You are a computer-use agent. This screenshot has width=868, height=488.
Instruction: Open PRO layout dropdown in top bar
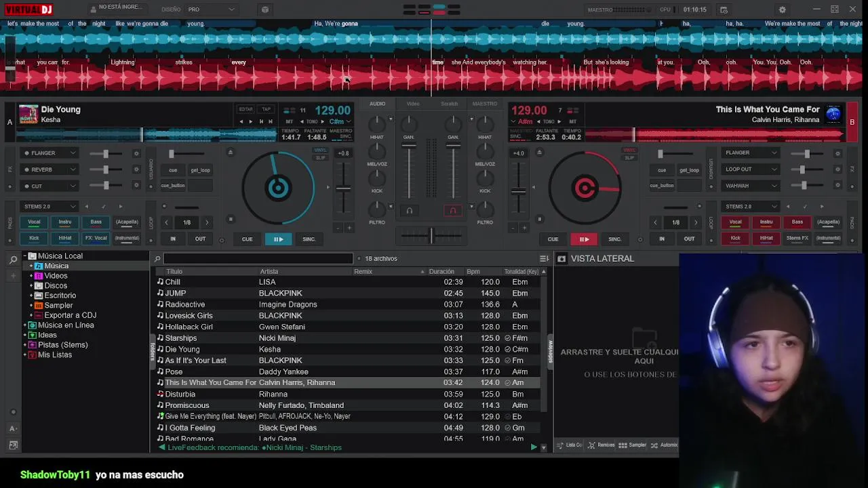(x=212, y=9)
